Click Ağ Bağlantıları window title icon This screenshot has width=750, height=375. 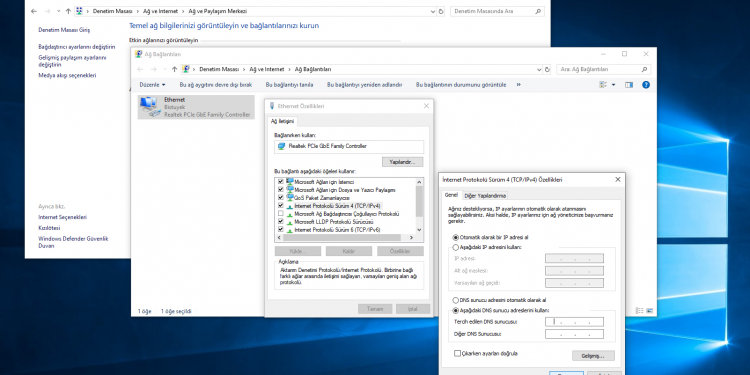tap(138, 54)
